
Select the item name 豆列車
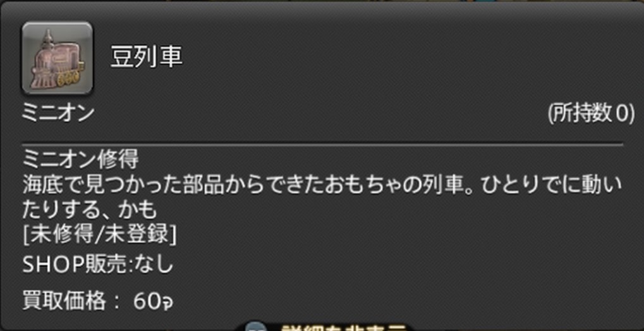point(146,57)
